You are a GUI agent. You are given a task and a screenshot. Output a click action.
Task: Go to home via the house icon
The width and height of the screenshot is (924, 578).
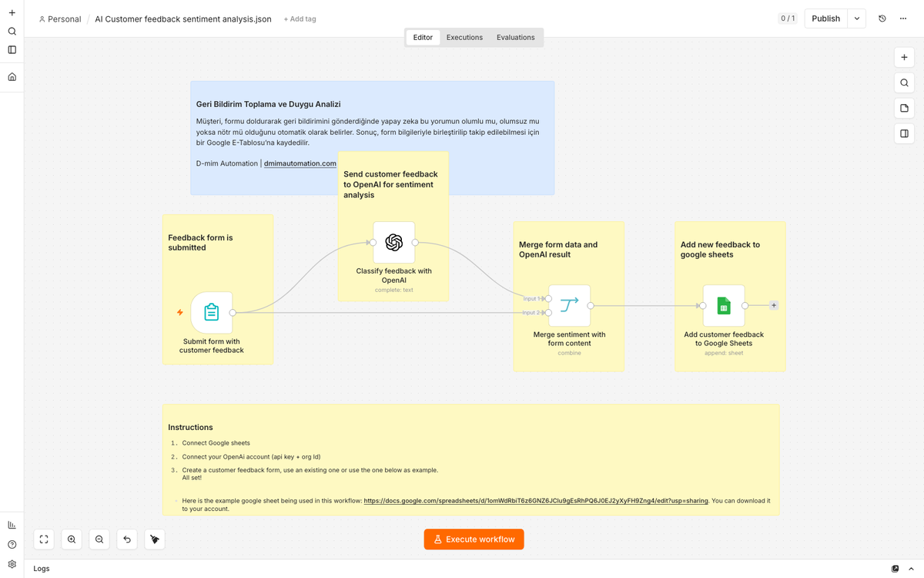tap(12, 77)
